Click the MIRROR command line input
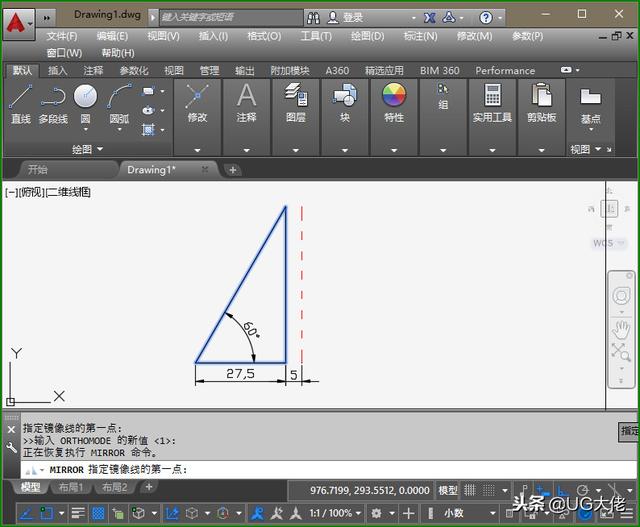Viewport: 640px width, 527px height. 300,469
